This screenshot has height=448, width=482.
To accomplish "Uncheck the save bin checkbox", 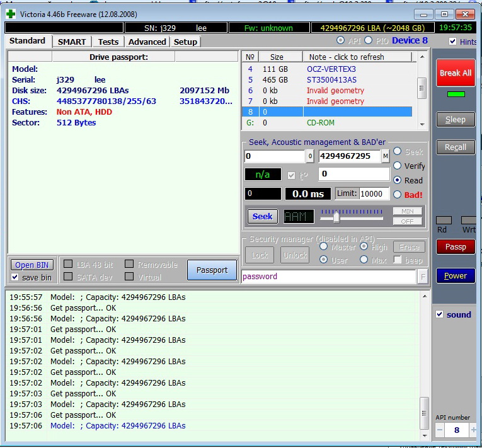I will [15, 277].
